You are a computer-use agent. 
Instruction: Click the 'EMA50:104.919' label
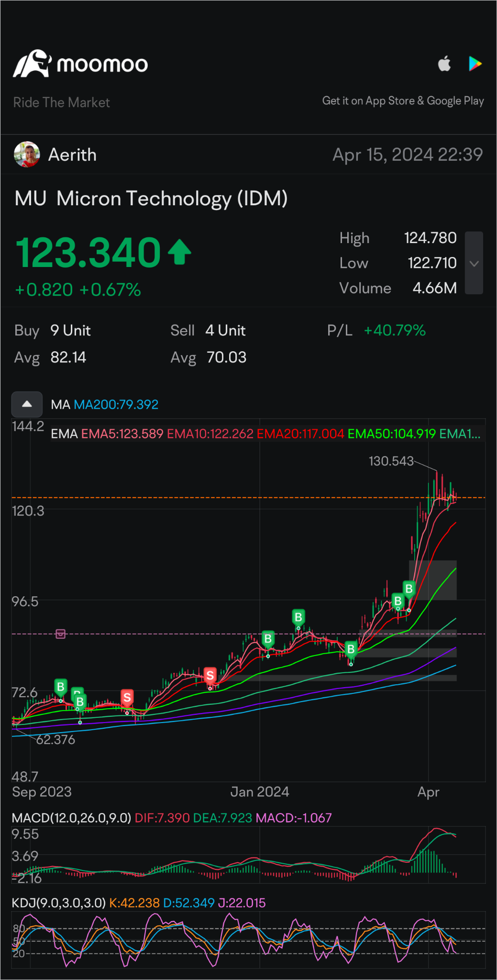pyautogui.click(x=392, y=434)
